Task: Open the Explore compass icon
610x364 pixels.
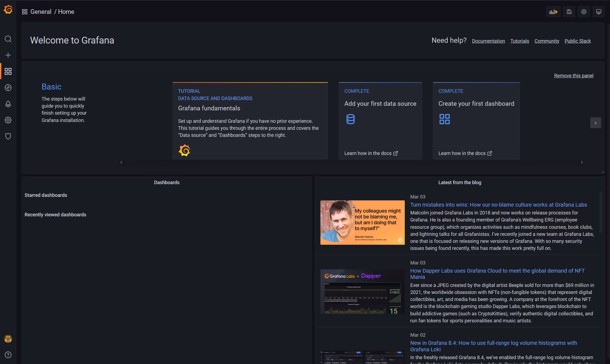Action: [x=8, y=88]
